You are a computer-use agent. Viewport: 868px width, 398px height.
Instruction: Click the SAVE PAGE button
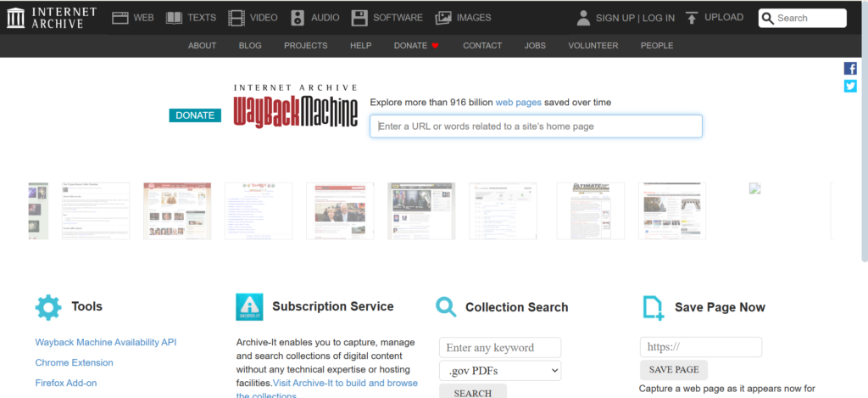[x=674, y=370]
